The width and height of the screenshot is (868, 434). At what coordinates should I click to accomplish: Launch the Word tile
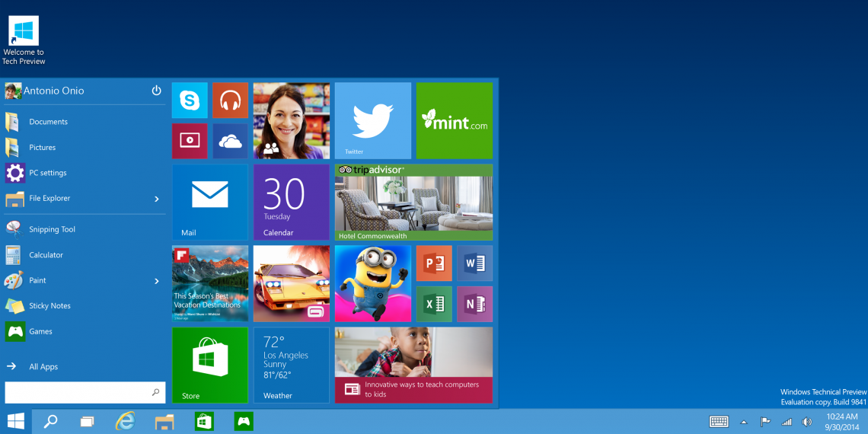point(474,263)
